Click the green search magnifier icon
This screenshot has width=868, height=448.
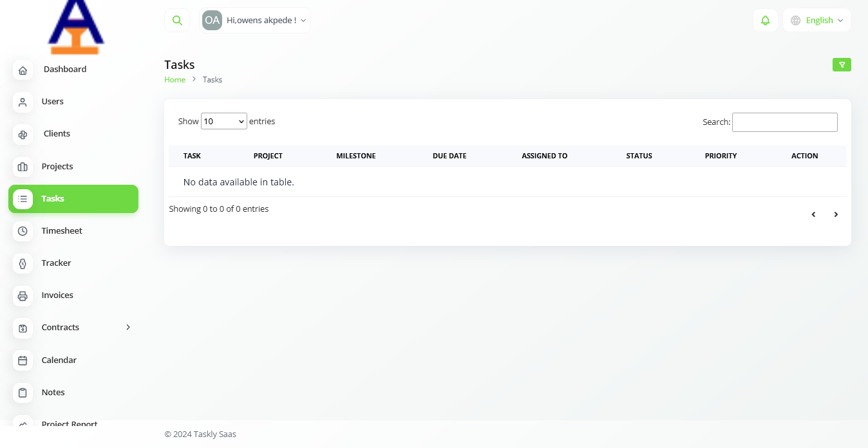click(x=177, y=21)
